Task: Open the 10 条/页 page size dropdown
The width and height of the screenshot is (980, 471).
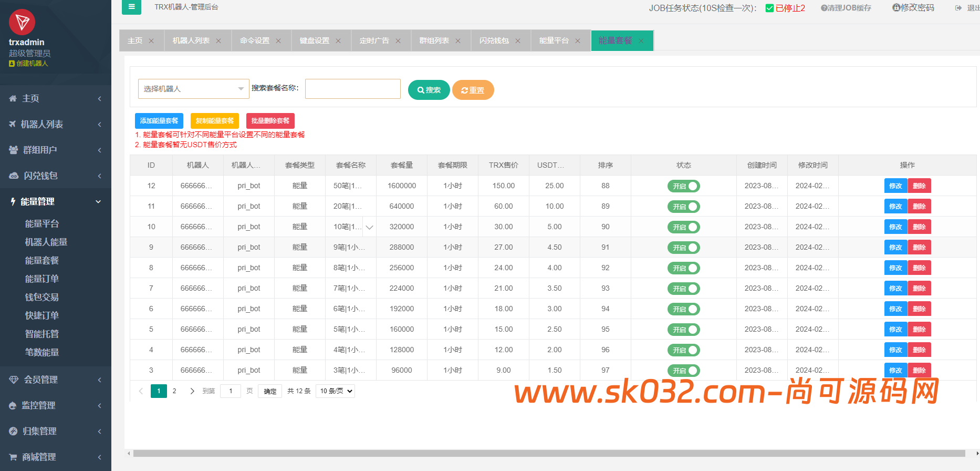Action: pos(335,391)
